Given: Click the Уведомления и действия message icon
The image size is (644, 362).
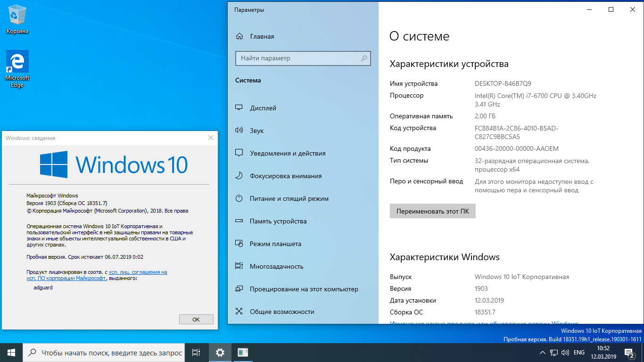Looking at the screenshot, I should (239, 153).
